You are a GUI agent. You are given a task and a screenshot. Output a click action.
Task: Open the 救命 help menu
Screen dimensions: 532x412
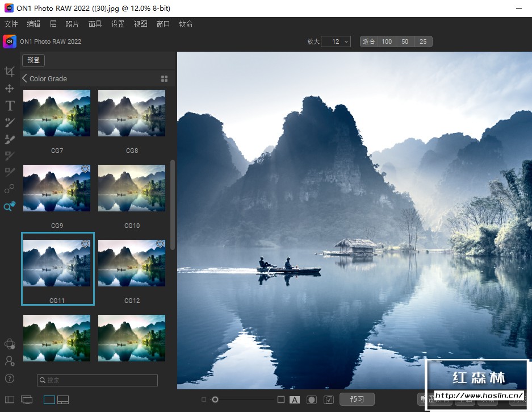[186, 24]
